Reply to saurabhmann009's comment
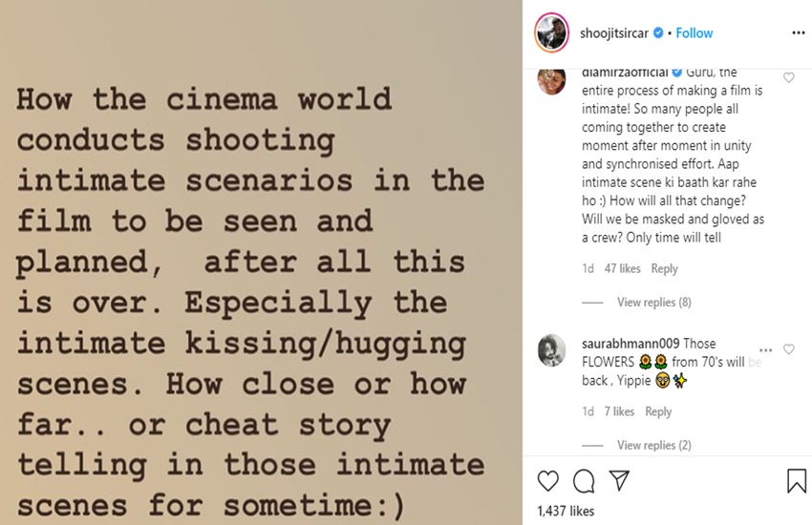 pos(658,411)
